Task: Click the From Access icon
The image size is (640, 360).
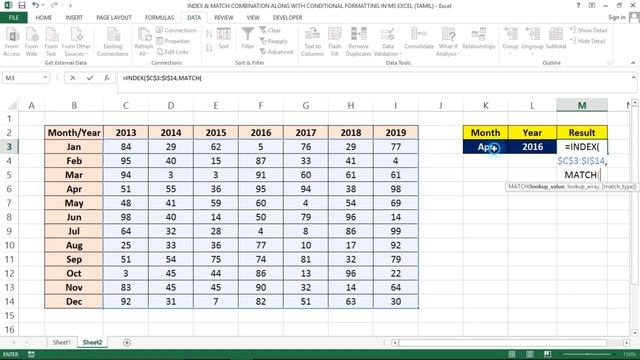Action: pos(12,42)
